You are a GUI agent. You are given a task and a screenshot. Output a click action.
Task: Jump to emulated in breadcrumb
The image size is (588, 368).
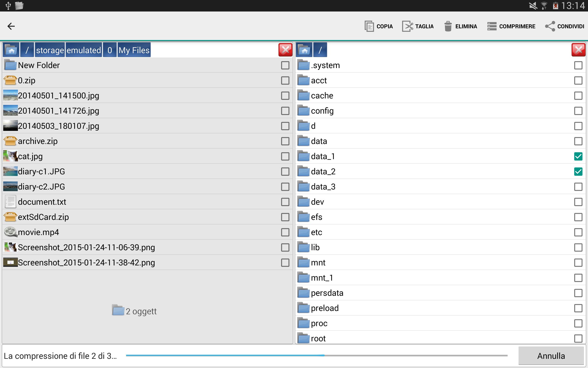pyautogui.click(x=84, y=50)
